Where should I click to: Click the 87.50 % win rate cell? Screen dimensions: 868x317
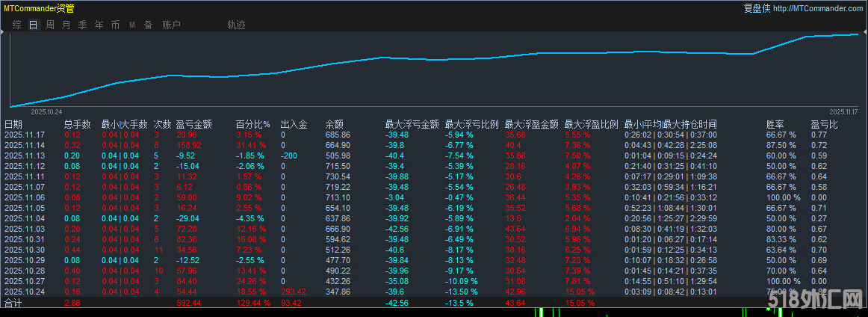781,144
